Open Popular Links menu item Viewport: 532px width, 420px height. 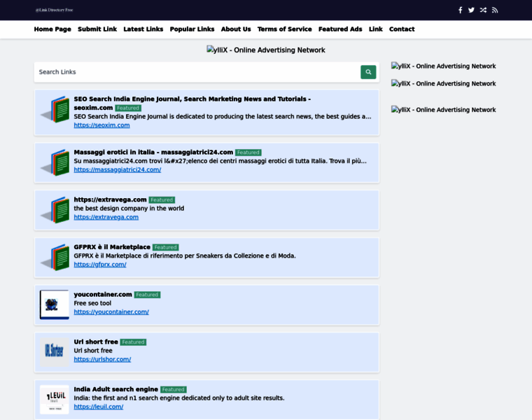[x=192, y=29]
